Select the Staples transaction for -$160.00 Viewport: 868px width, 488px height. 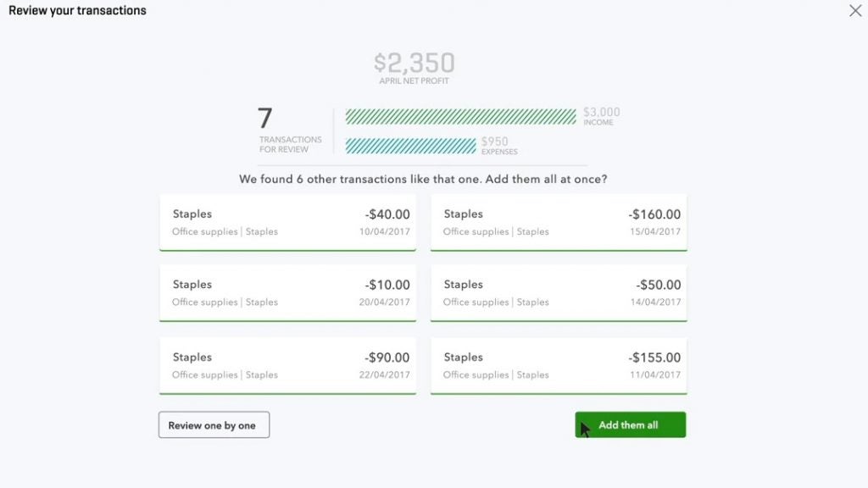[559, 221]
